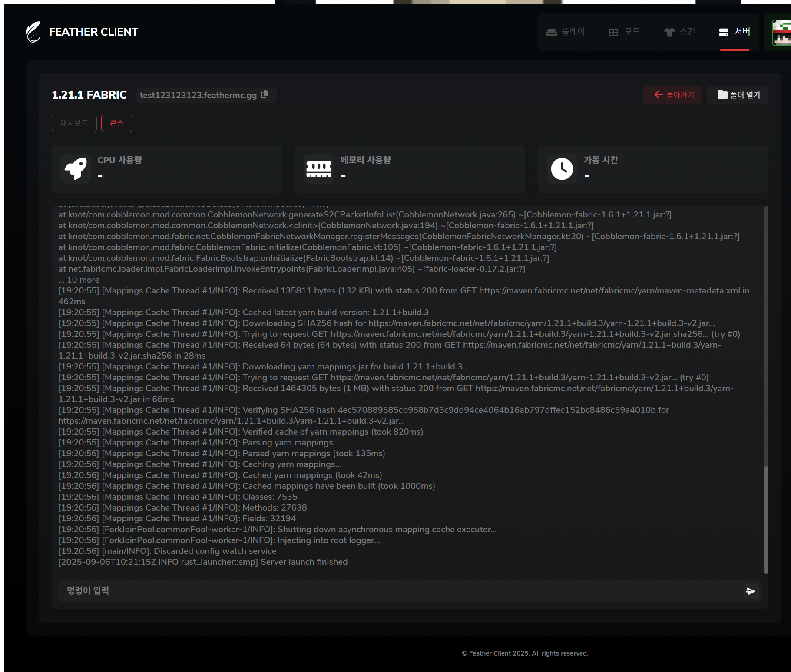This screenshot has width=791, height=672.
Task: Select the 서버 tab
Action: point(735,32)
